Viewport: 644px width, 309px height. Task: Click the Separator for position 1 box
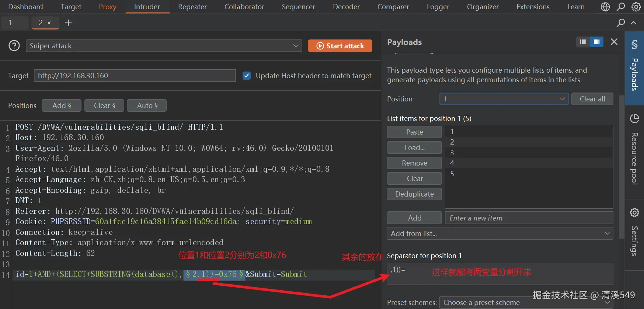click(x=500, y=274)
